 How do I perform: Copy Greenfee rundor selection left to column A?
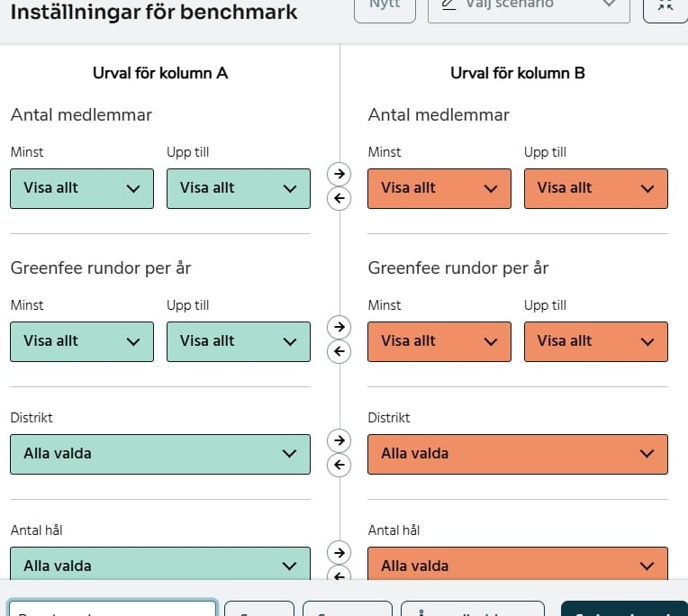pos(339,351)
